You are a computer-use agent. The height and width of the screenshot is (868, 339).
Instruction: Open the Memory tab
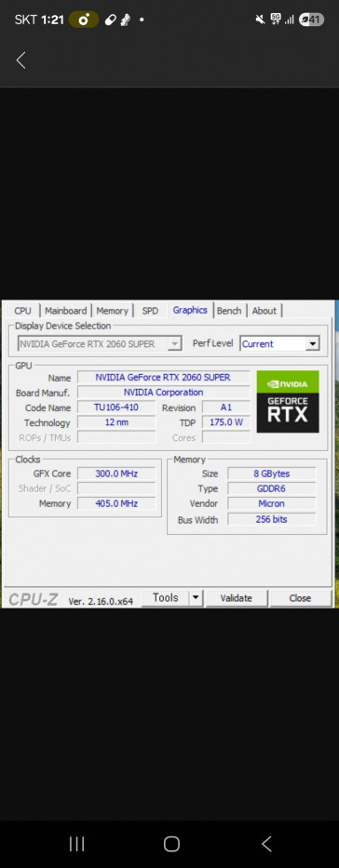(x=112, y=311)
